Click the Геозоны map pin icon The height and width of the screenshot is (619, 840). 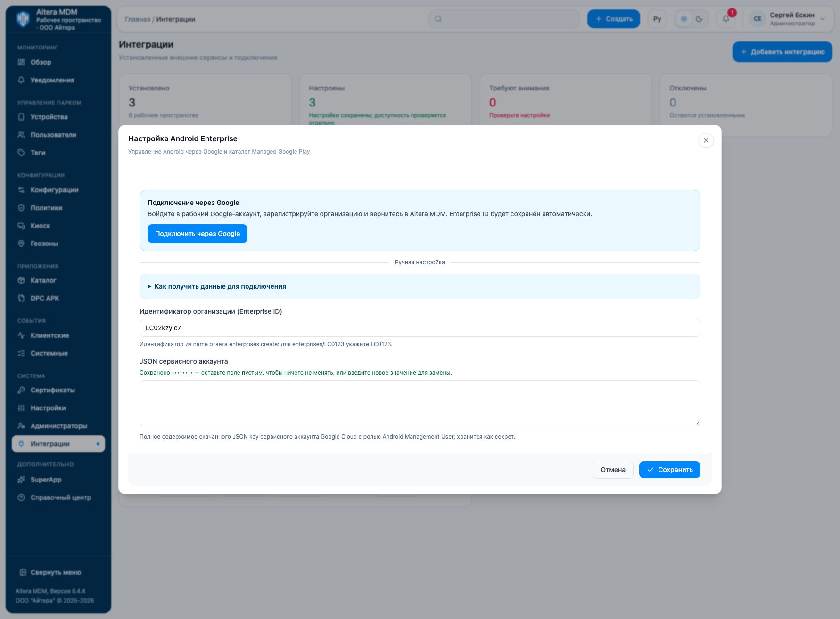pos(21,244)
